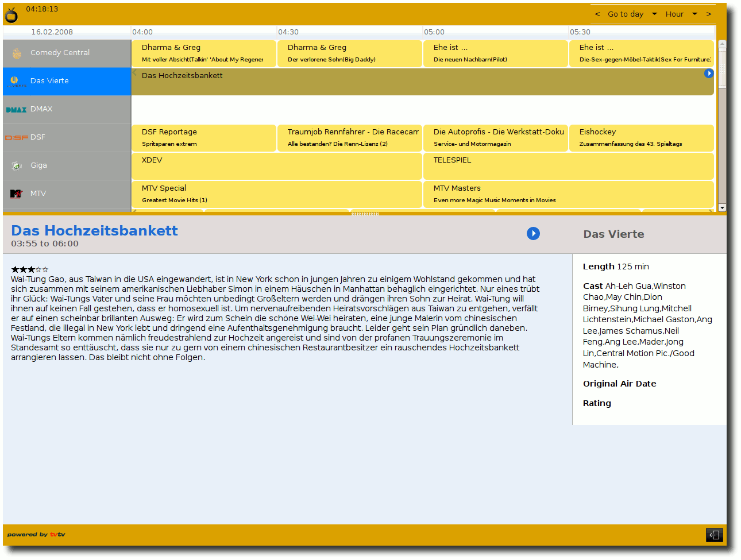Image resolution: width=741 pixels, height=560 pixels.
Task: Click scrollbar up arrow in program grid
Action: (x=722, y=44)
